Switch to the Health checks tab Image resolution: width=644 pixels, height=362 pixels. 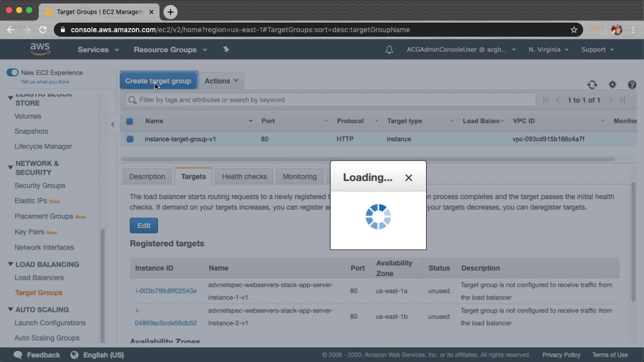pyautogui.click(x=244, y=176)
